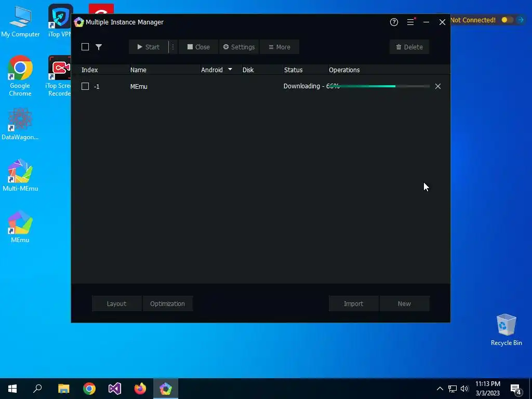
Task: Click the volume speaker tray icon
Action: pos(464,389)
